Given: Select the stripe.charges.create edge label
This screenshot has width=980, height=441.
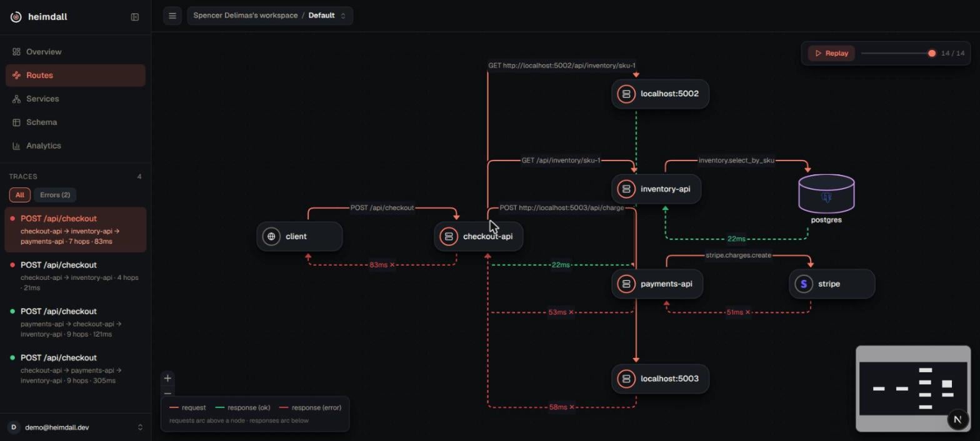Looking at the screenshot, I should (738, 255).
